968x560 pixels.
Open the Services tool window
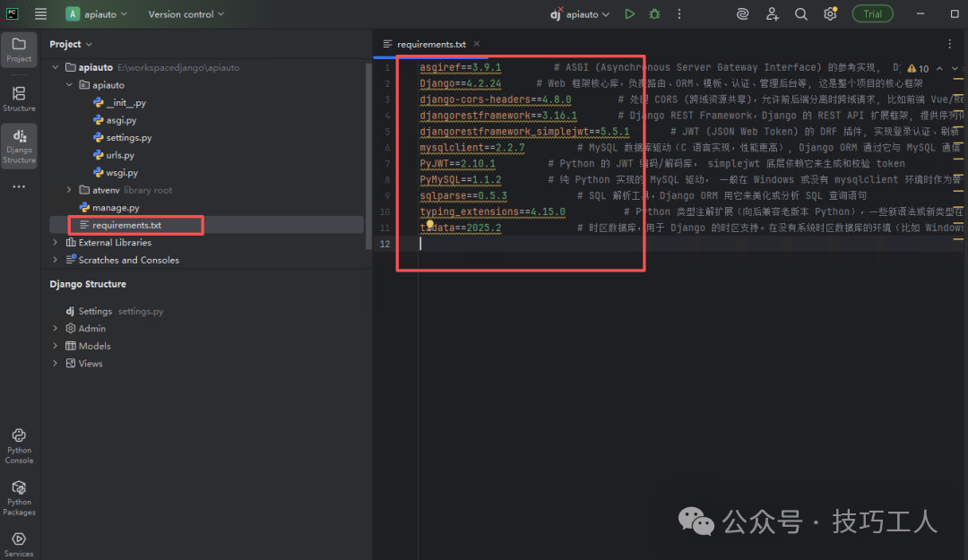(x=19, y=541)
